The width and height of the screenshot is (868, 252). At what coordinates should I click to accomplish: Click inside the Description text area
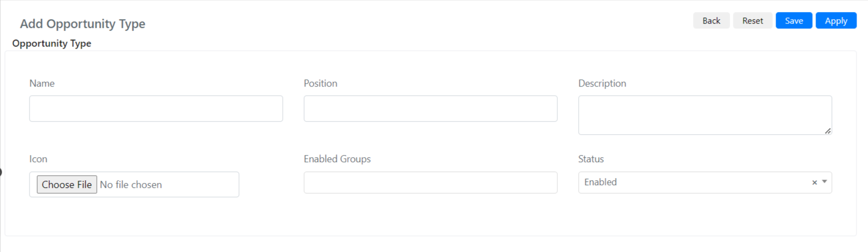[x=705, y=115]
